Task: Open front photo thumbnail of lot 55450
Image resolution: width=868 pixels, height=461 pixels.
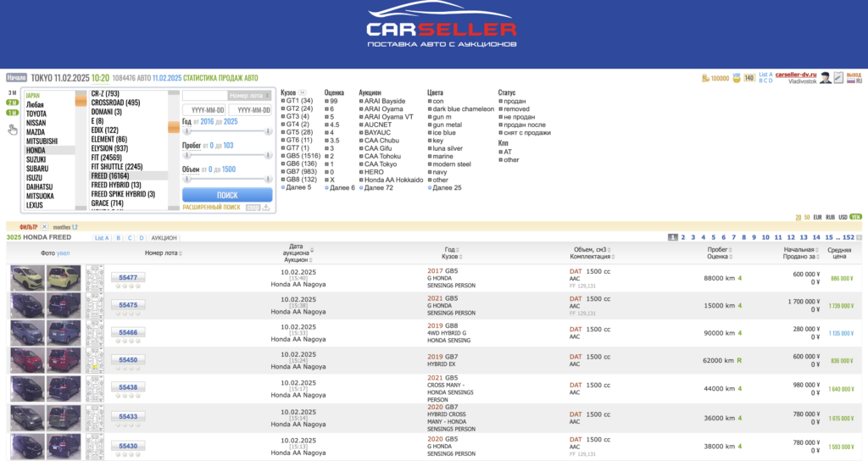Action: 28,360
